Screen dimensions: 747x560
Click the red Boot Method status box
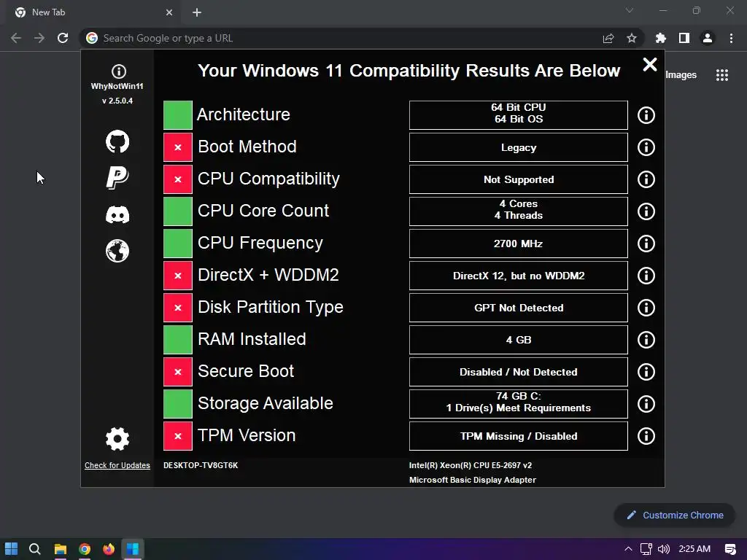(x=178, y=147)
